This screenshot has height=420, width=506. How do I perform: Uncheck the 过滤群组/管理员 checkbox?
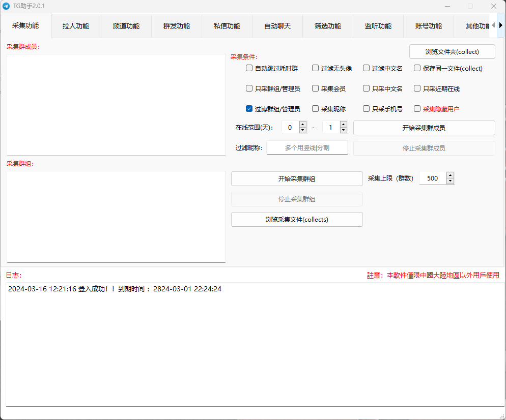point(249,109)
